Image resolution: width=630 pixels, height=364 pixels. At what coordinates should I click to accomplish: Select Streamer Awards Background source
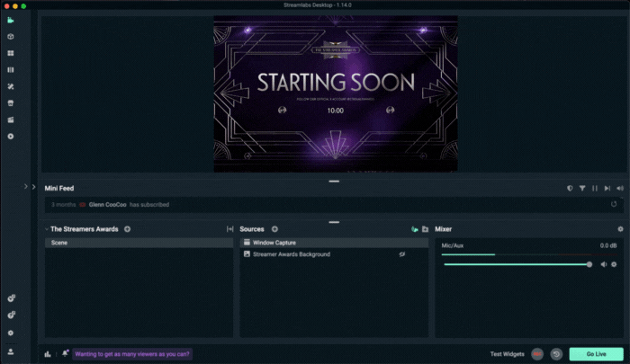(x=334, y=254)
